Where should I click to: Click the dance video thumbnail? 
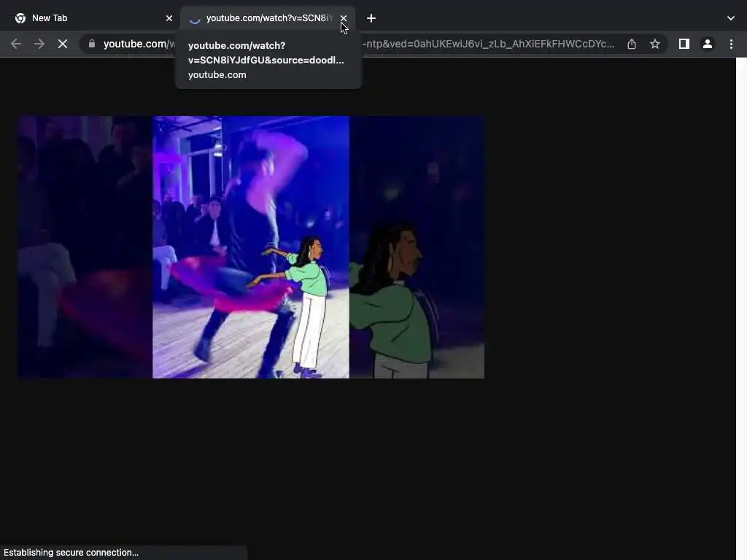(x=251, y=247)
